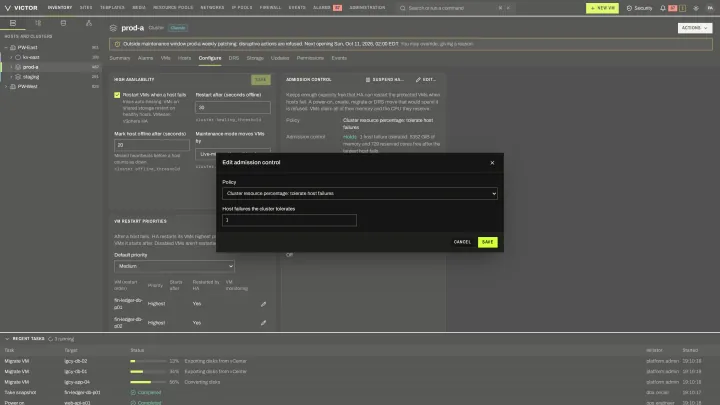Edit fin-ledger-db-p01 restart priority pencil
720x405 pixels.
pos(263,304)
